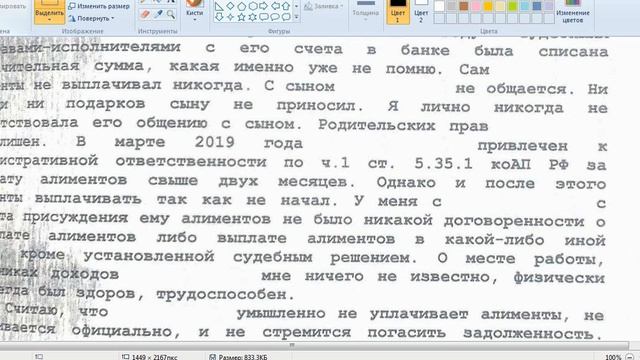
Task: Pick the lime green color swatch
Action: click(513, 6)
